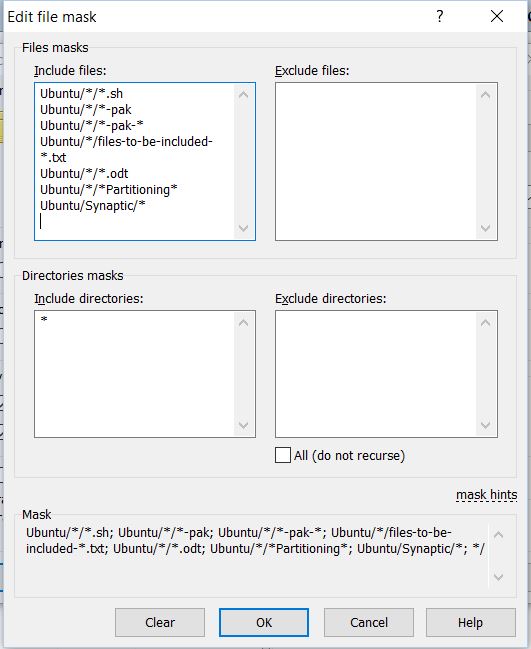The image size is (531, 649).
Task: Click up arrow of Exclude directories scrollbar
Action: [x=485, y=323]
